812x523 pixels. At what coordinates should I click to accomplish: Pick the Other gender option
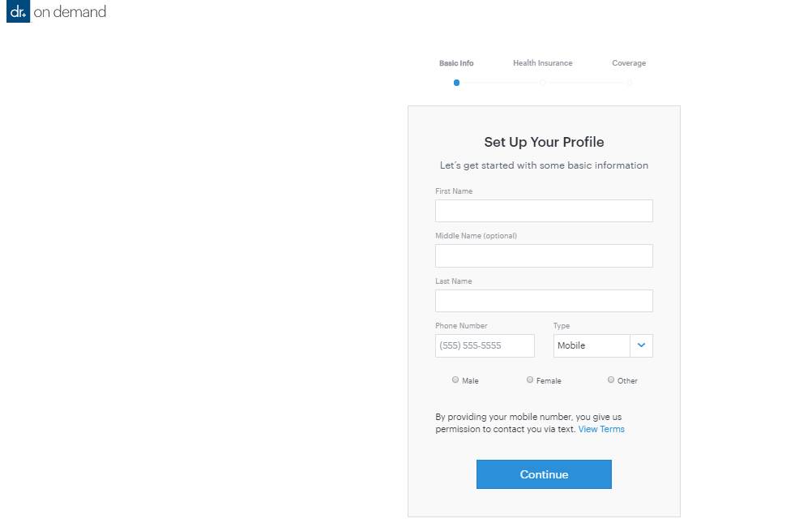point(611,379)
